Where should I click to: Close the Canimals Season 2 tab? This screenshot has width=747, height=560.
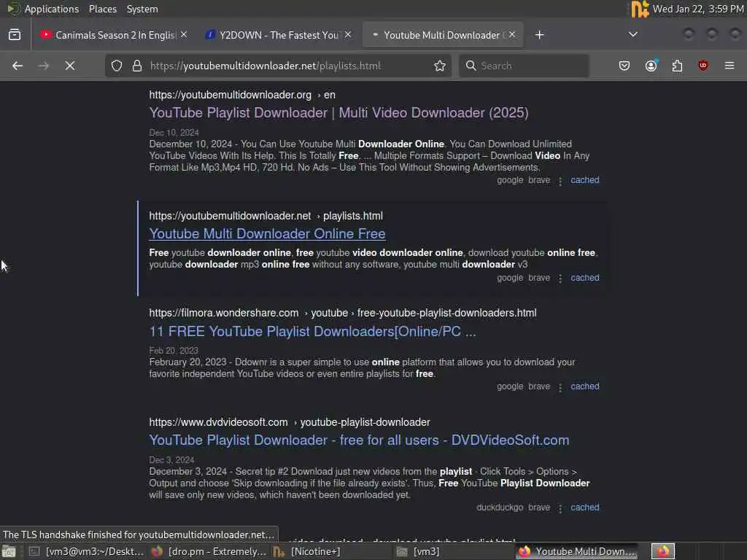tap(184, 35)
